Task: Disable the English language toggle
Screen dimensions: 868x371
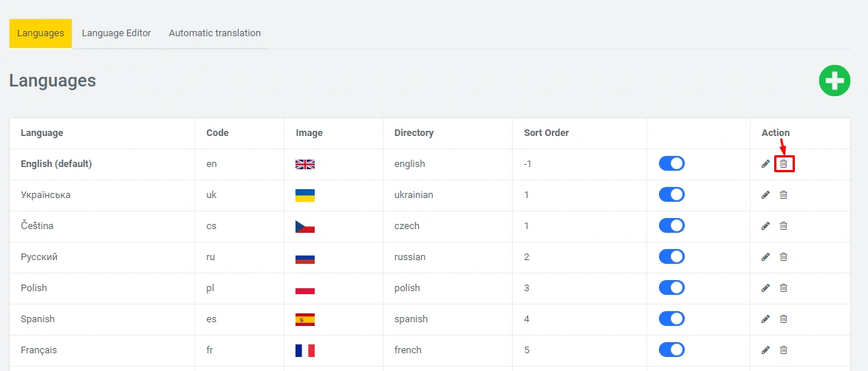Action: coord(671,164)
